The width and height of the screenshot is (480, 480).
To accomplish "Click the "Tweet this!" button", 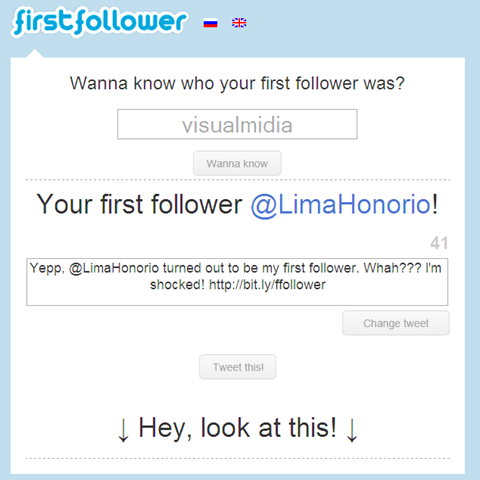I will click(238, 367).
